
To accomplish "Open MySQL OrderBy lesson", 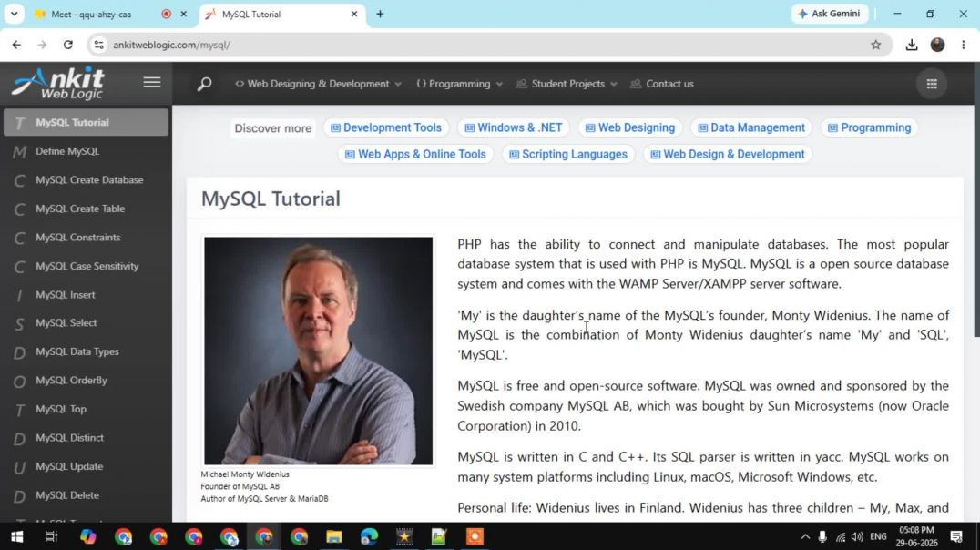I will pos(87,381).
